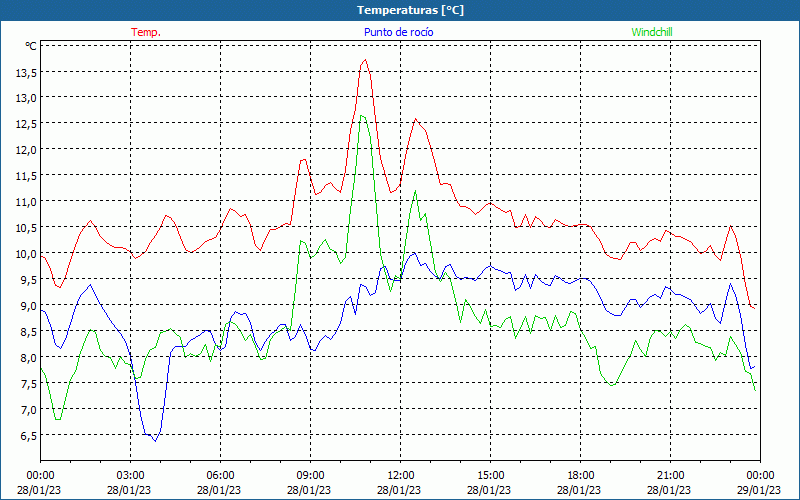Click the '11,0' y-axis value
Image resolution: width=800 pixels, height=500 pixels.
(26, 202)
